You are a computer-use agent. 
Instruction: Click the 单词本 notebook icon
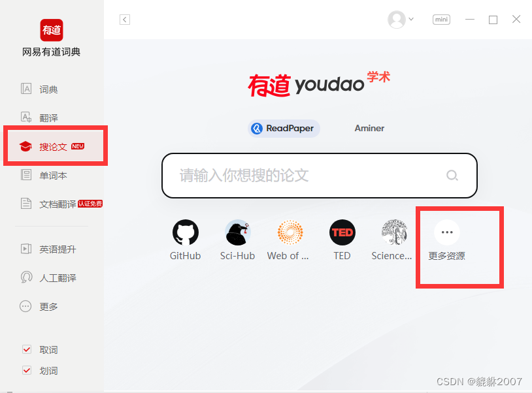(26, 175)
